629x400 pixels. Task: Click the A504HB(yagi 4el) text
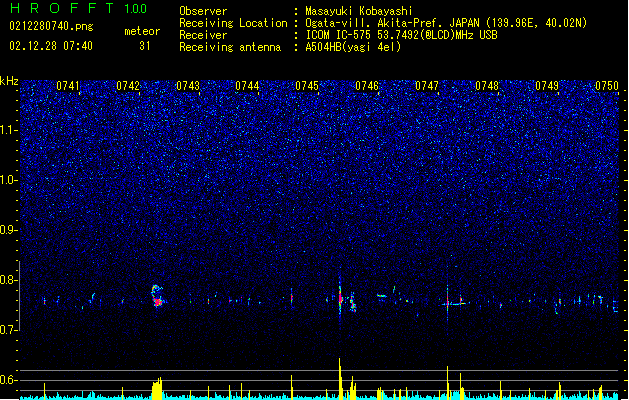pyautogui.click(x=353, y=47)
